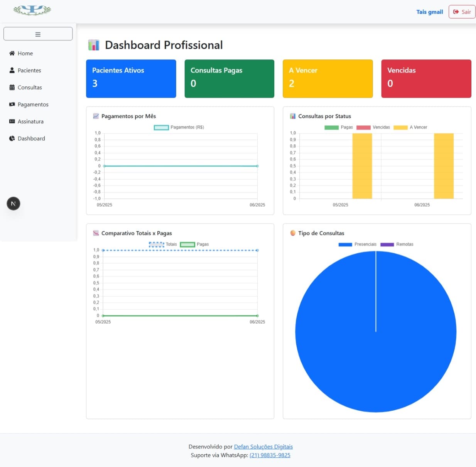The height and width of the screenshot is (467, 476).
Task: Click the yellow A Vencer summary card
Action: tap(327, 78)
